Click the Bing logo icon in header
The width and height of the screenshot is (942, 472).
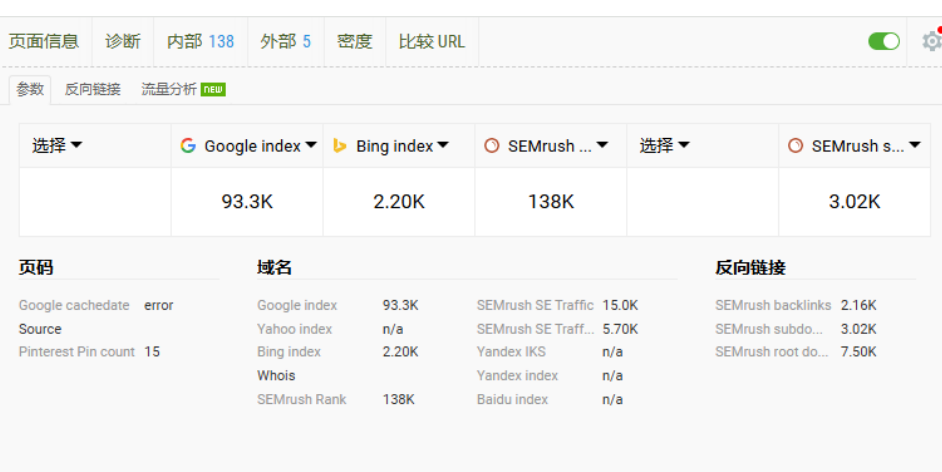click(x=339, y=145)
